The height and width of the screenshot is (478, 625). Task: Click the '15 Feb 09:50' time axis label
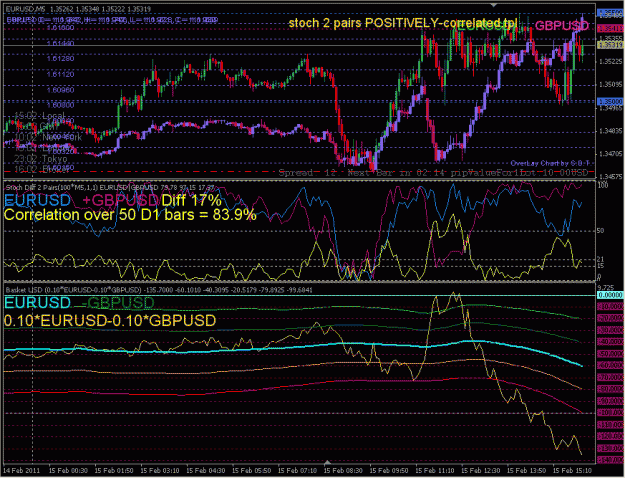pos(387,470)
